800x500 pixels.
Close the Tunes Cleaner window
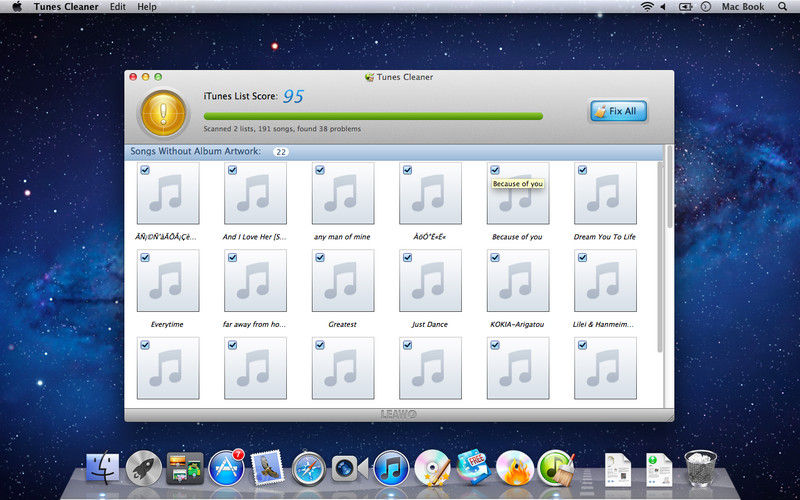point(133,77)
